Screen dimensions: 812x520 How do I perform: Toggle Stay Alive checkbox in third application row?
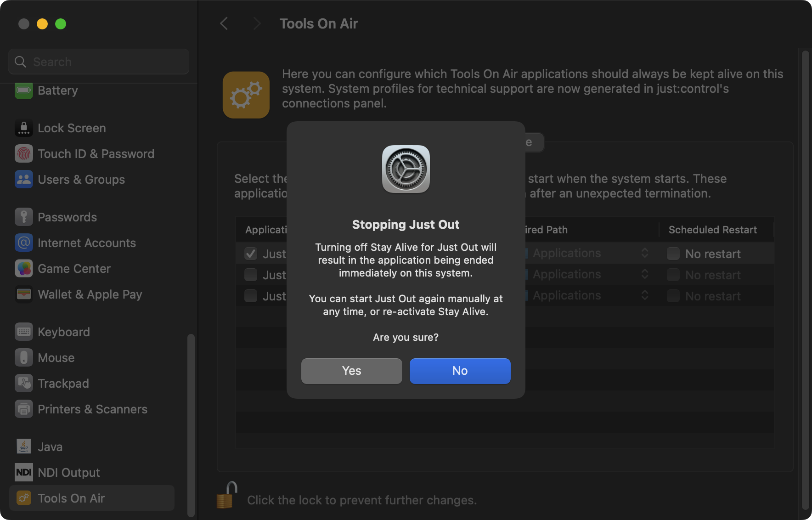(x=251, y=296)
